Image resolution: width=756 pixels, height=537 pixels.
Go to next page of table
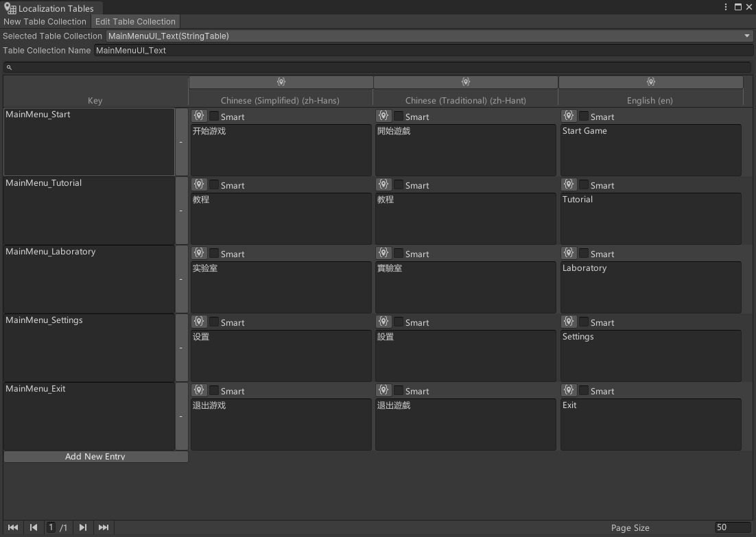pos(83,527)
